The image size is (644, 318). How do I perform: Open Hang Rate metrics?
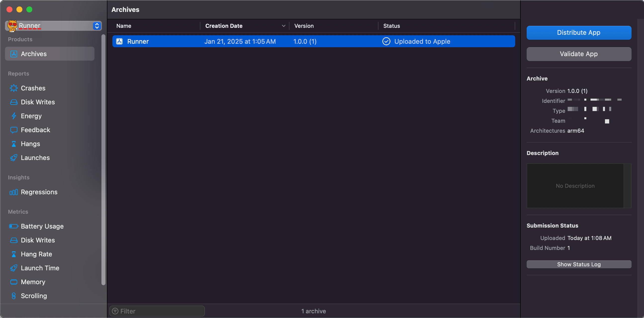[37, 254]
